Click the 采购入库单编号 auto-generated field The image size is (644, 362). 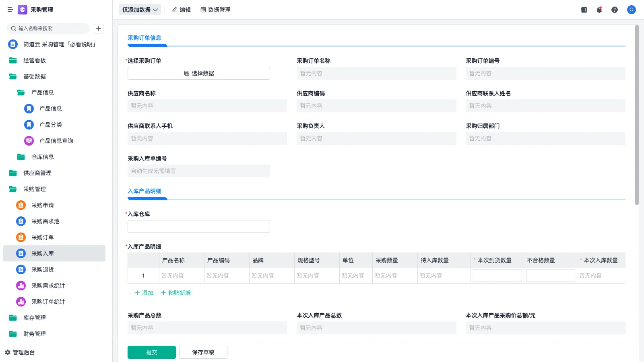point(199,171)
